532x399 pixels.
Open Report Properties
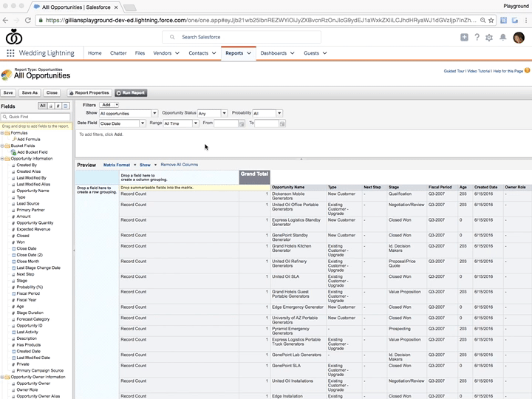coord(89,93)
